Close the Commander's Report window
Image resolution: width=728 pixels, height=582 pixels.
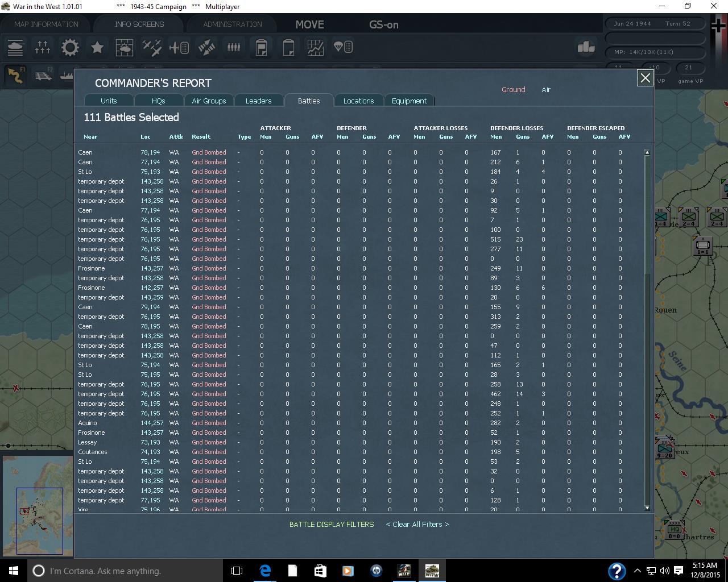[x=645, y=78]
